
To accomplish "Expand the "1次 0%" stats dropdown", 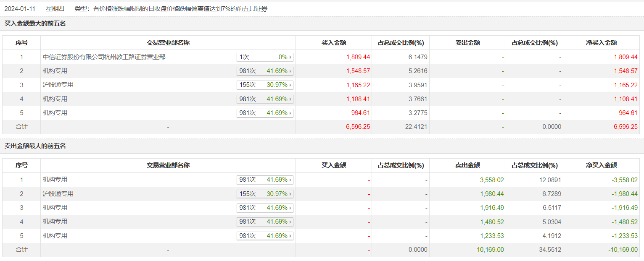I will tap(265, 57).
